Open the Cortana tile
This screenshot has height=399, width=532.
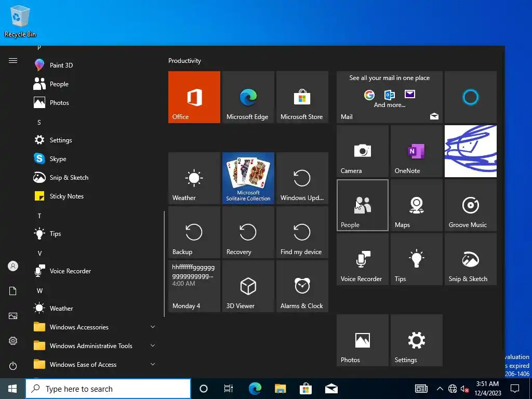pyautogui.click(x=471, y=97)
